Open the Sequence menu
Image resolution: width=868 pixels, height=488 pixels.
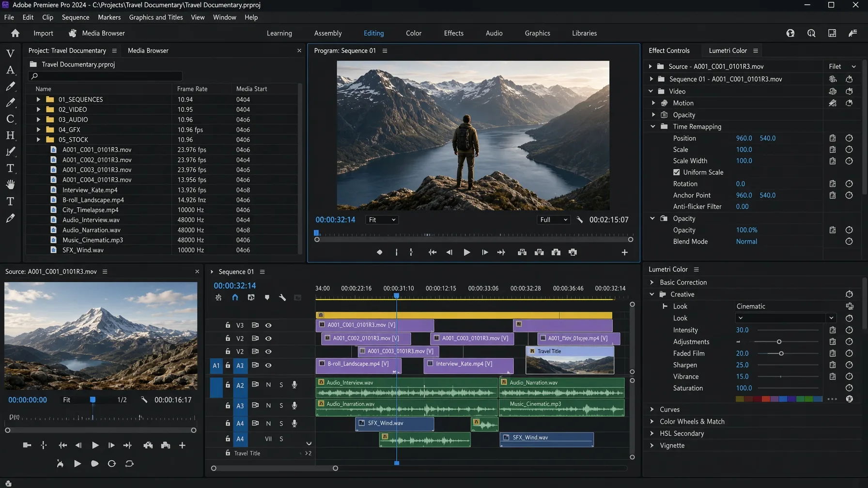[x=76, y=17]
